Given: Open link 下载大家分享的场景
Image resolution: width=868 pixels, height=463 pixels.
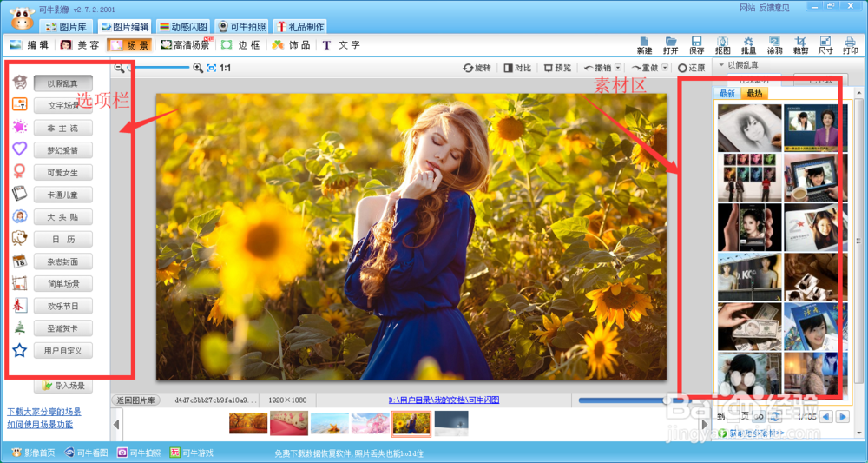Looking at the screenshot, I should coord(44,412).
